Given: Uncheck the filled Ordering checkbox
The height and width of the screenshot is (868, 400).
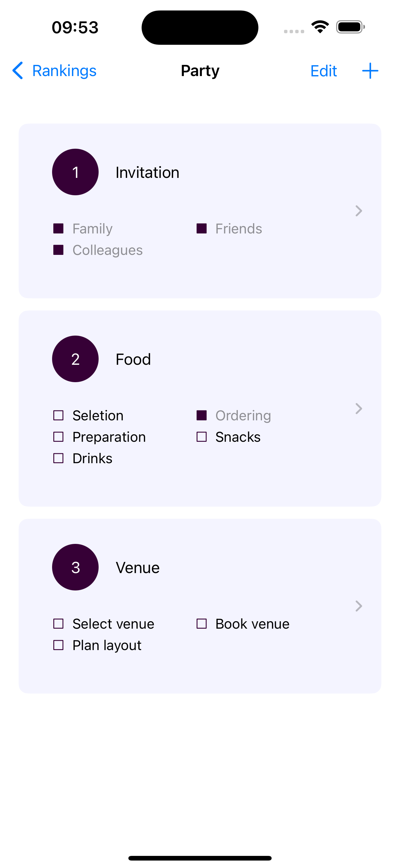Looking at the screenshot, I should (x=201, y=415).
